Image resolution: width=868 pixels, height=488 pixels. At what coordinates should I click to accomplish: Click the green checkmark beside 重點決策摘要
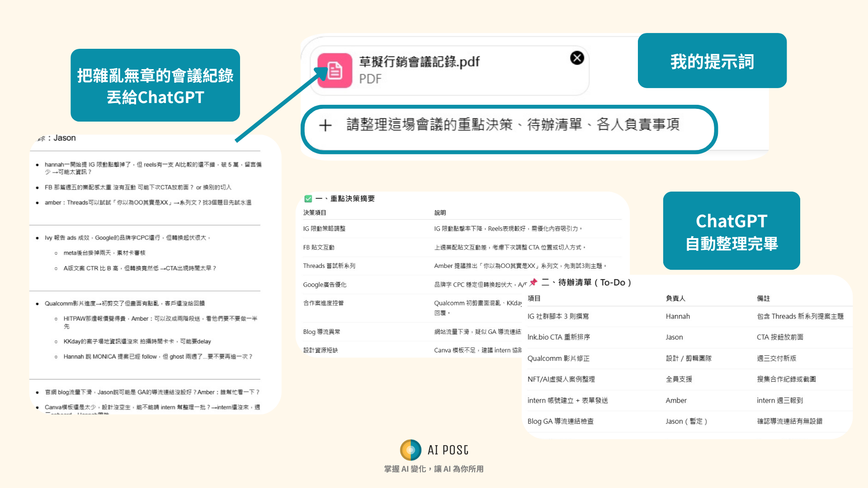pyautogui.click(x=308, y=199)
